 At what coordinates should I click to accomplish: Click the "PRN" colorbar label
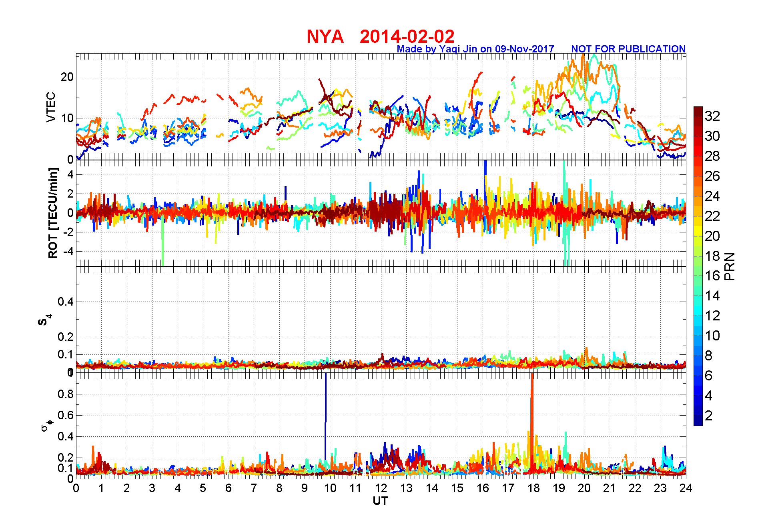(x=730, y=266)
